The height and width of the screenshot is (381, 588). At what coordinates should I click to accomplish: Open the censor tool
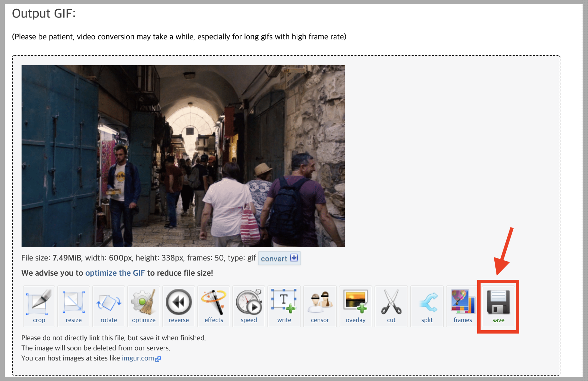[320, 306]
